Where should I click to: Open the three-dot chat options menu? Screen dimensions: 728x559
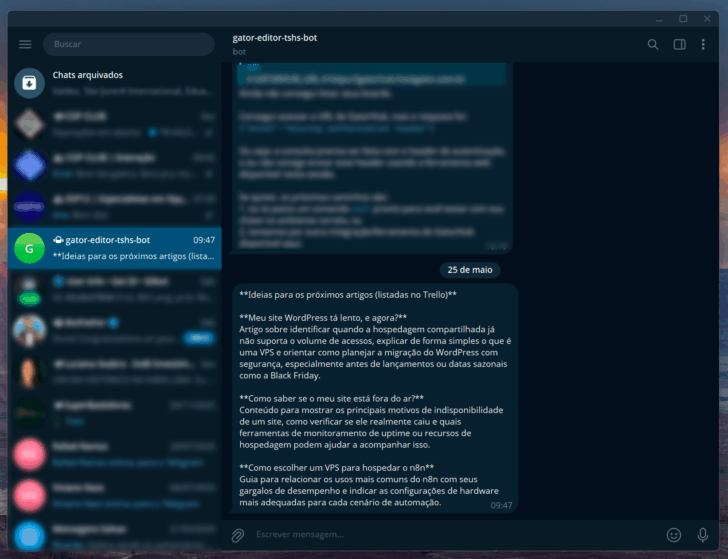703,45
